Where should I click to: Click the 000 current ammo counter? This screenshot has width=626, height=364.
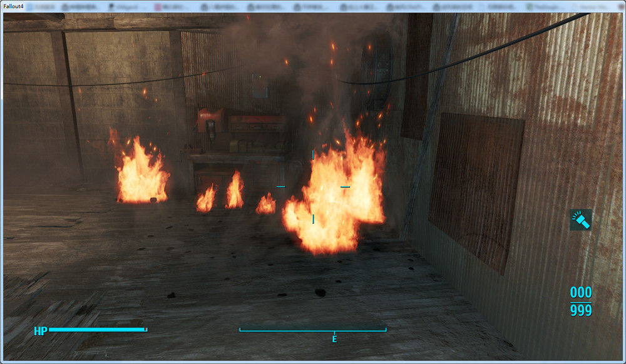pos(580,293)
